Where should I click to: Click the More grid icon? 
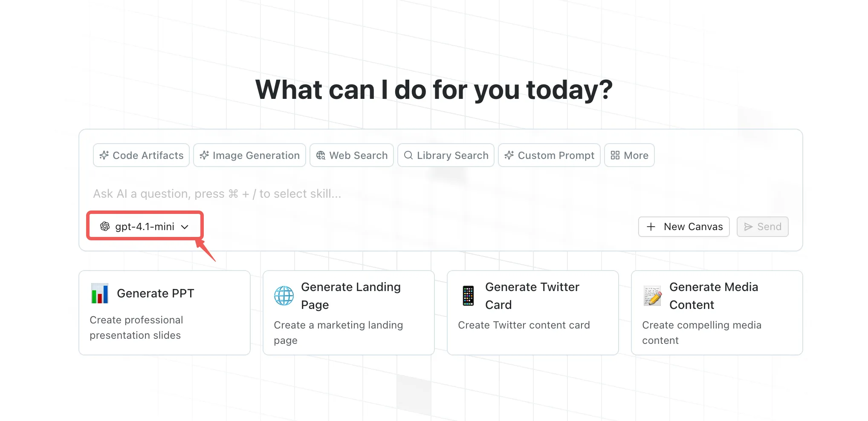[615, 156]
